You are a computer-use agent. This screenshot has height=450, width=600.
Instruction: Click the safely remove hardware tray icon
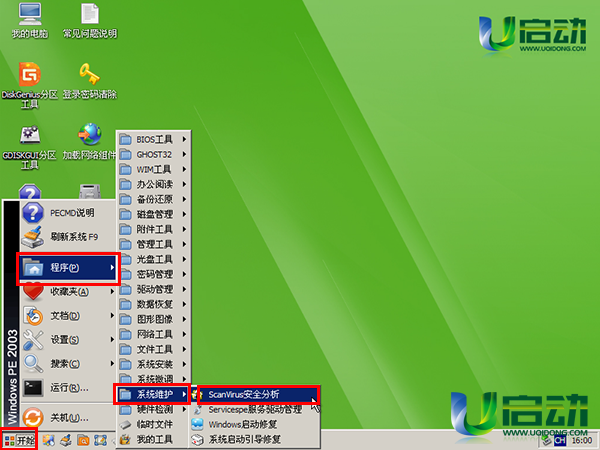546,441
